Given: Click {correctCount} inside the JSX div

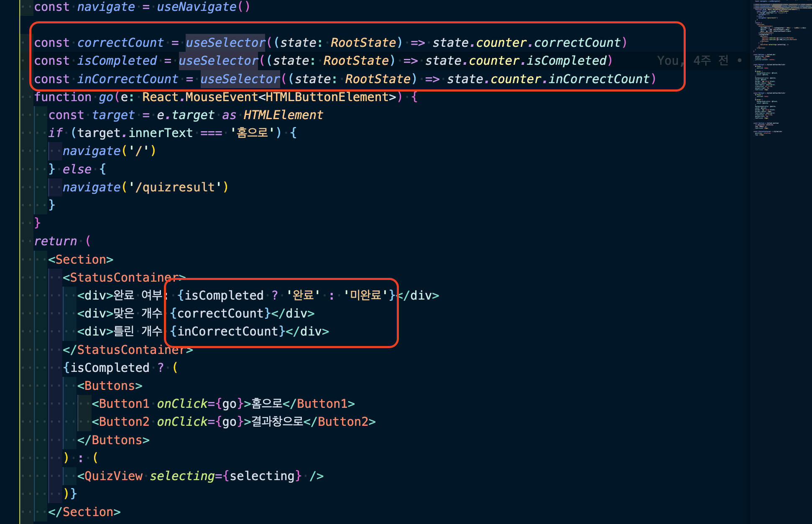Looking at the screenshot, I should pos(220,313).
